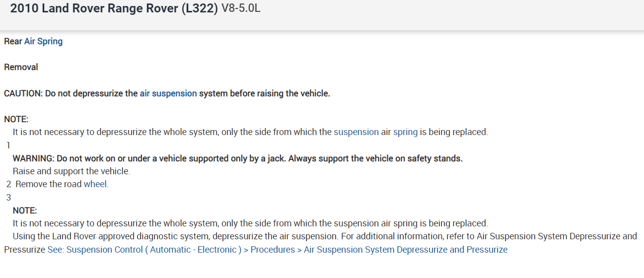The height and width of the screenshot is (278, 644).
Task: Click the word Rear before Air Spring
Action: (x=13, y=41)
